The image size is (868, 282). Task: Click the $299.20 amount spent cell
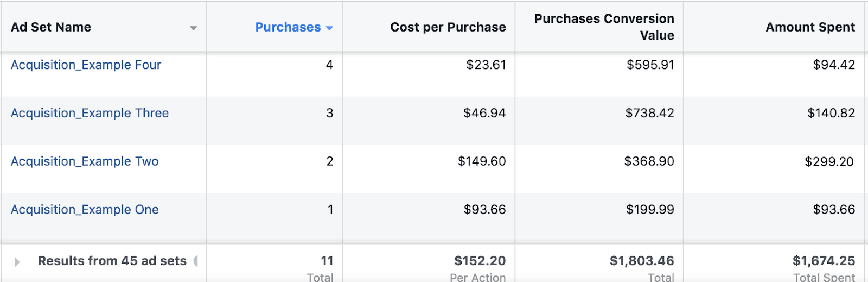829,161
